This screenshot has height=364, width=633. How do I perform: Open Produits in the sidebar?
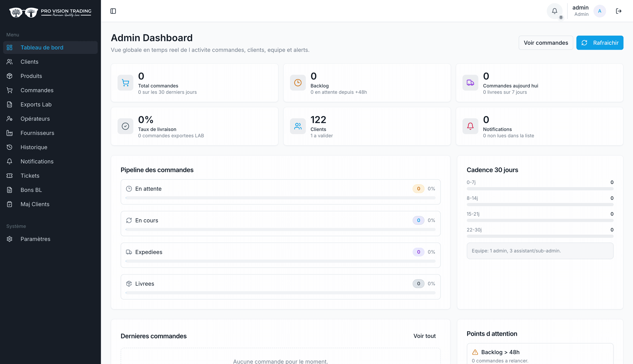click(x=50, y=76)
